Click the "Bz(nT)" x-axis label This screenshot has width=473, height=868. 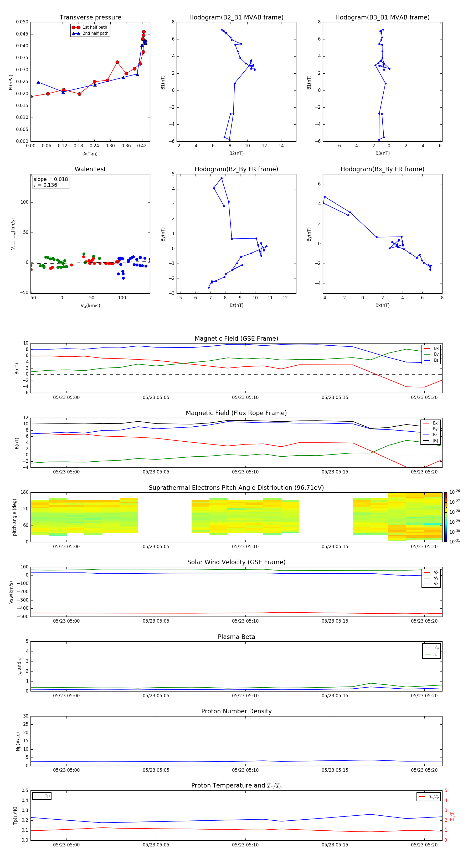click(x=236, y=306)
